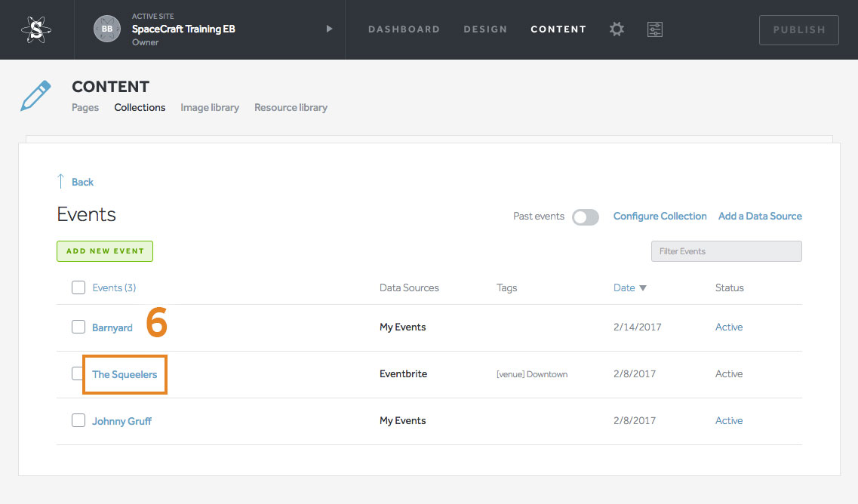Click the Events (3) column header
Screen dimensions: 858x504
(114, 288)
